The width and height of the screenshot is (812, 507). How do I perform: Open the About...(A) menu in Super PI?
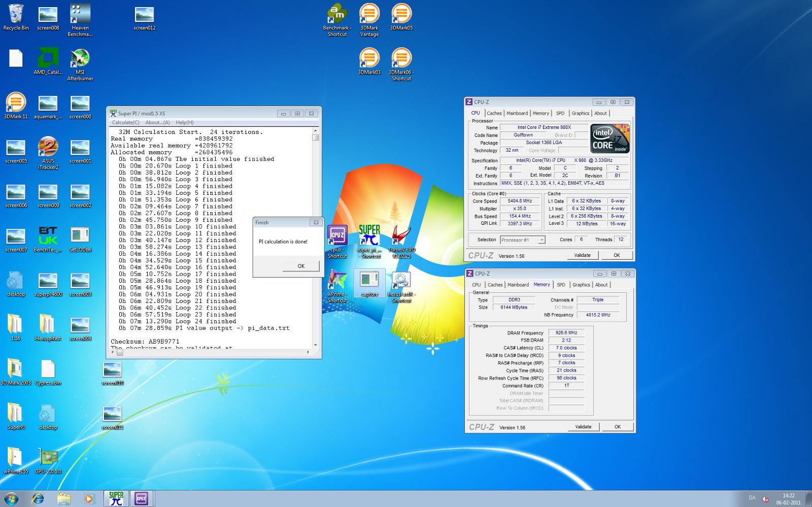(157, 122)
